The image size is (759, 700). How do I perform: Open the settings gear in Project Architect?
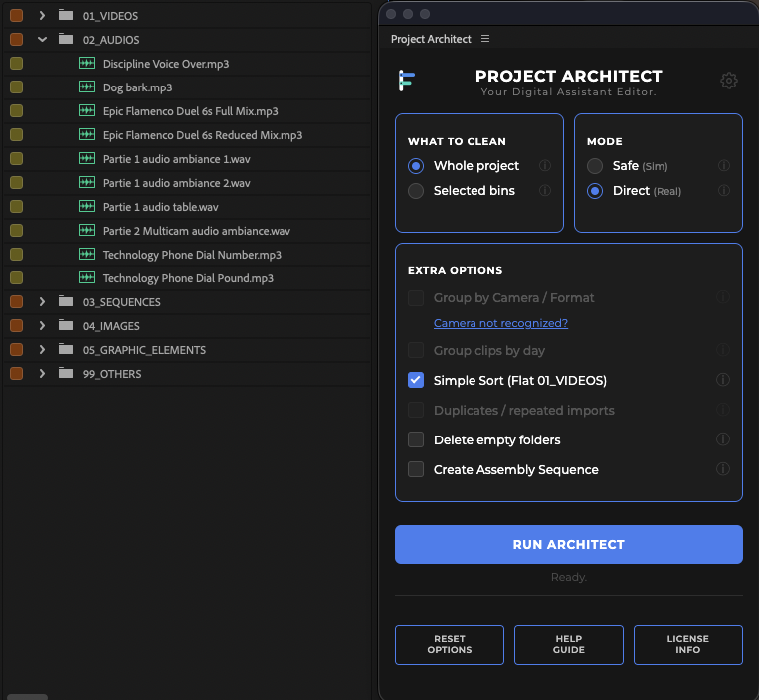[728, 81]
